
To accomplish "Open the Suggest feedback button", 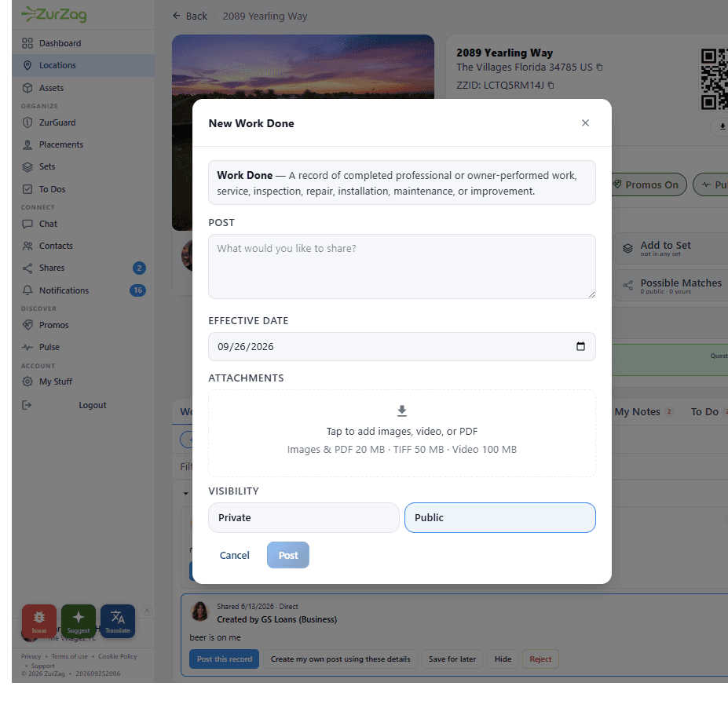I will coord(79,621).
